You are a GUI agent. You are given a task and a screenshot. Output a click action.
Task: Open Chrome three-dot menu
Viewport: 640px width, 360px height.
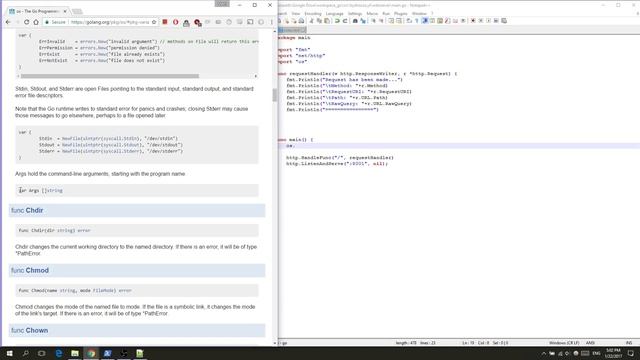tap(271, 22)
